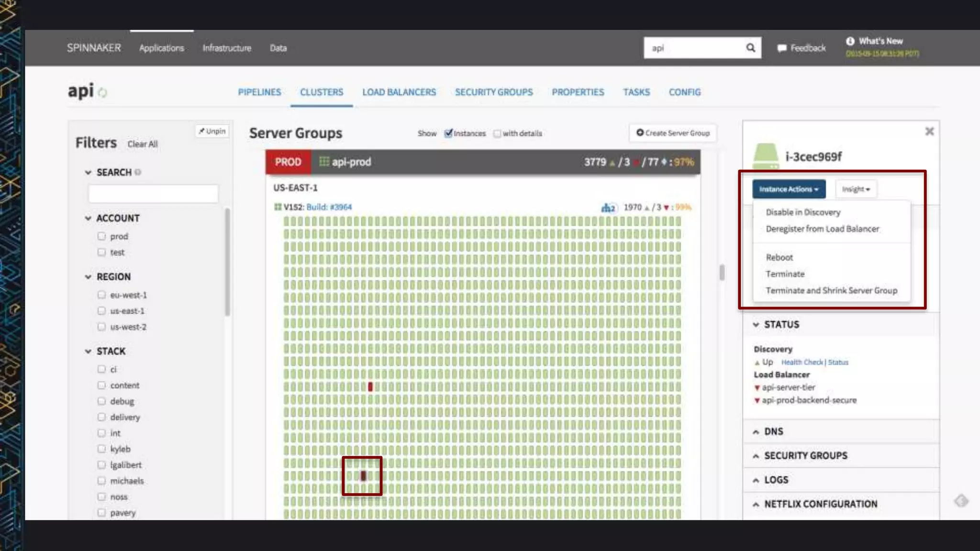Choose Terminate from Instance Actions menu
The height and width of the screenshot is (551, 980).
(x=785, y=274)
